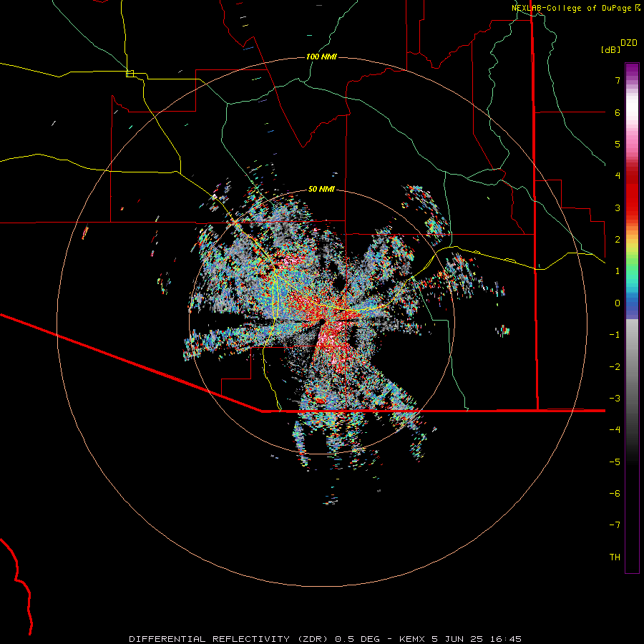Click the -2 value on color scale
This screenshot has height=644, width=644.
tap(615, 367)
